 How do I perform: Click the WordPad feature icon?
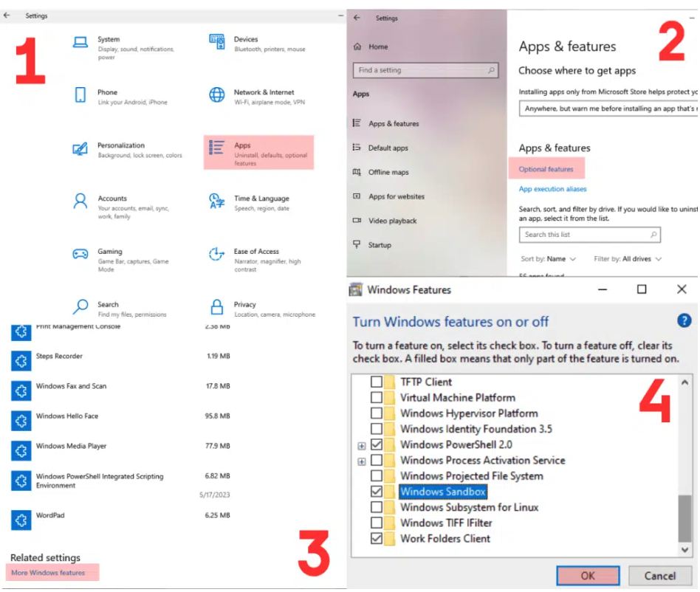tap(21, 520)
